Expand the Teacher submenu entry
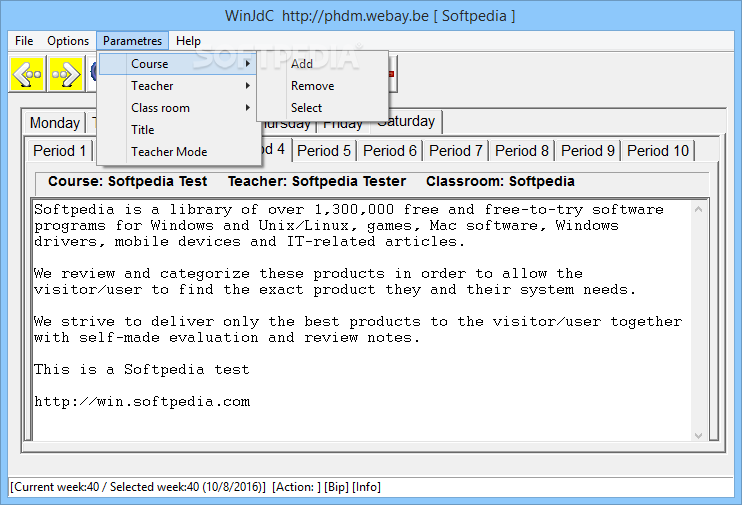This screenshot has width=742, height=505. (177, 86)
